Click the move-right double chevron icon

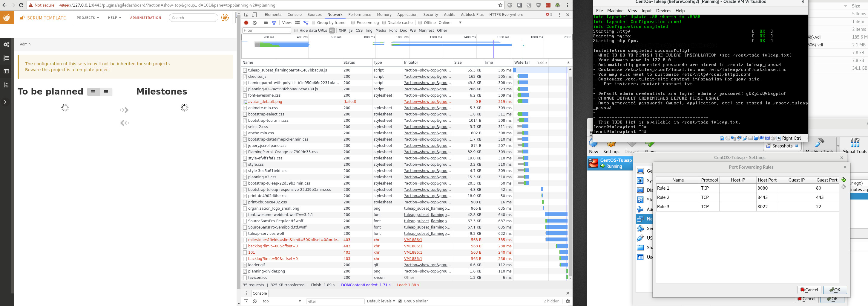(x=124, y=110)
